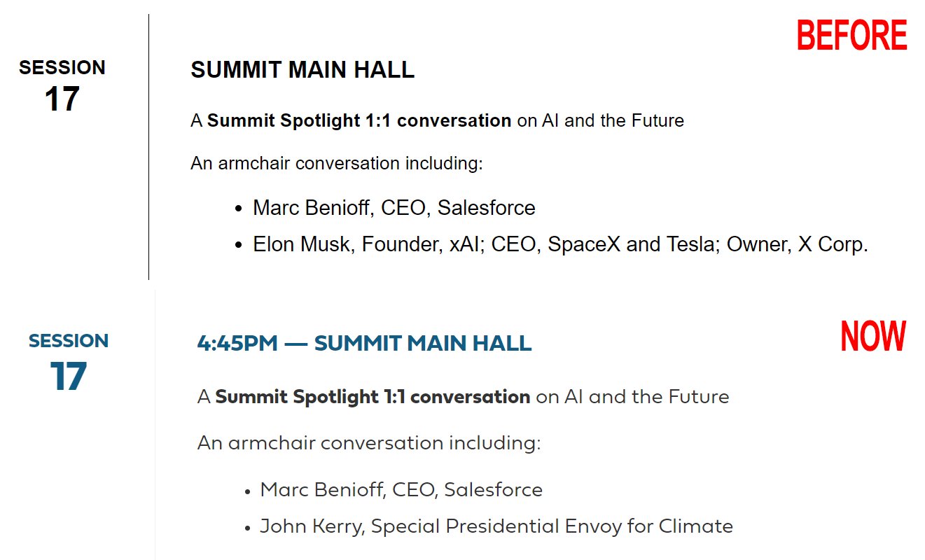Click the blue SESSION 17 label
This screenshot has height=560, width=925.
coord(69,363)
